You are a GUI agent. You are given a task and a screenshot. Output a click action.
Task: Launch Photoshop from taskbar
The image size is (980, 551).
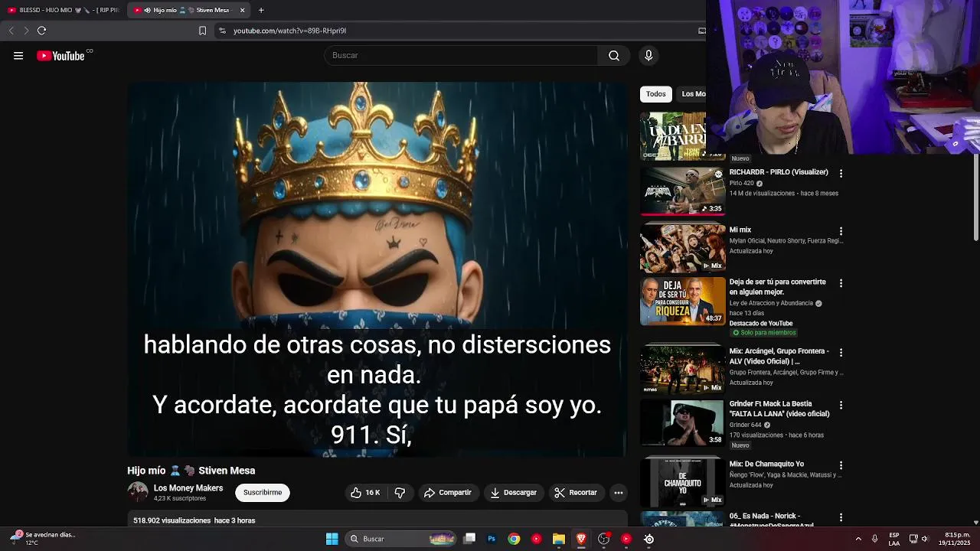click(492, 539)
